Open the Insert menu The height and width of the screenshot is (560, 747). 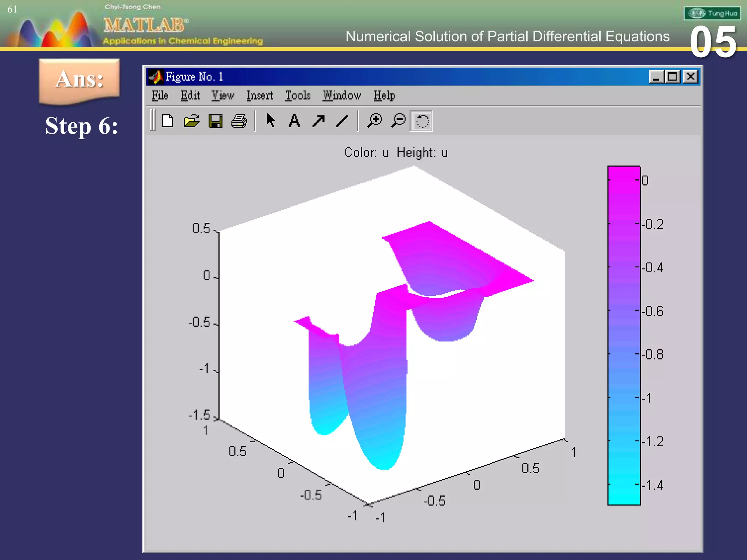tap(260, 96)
